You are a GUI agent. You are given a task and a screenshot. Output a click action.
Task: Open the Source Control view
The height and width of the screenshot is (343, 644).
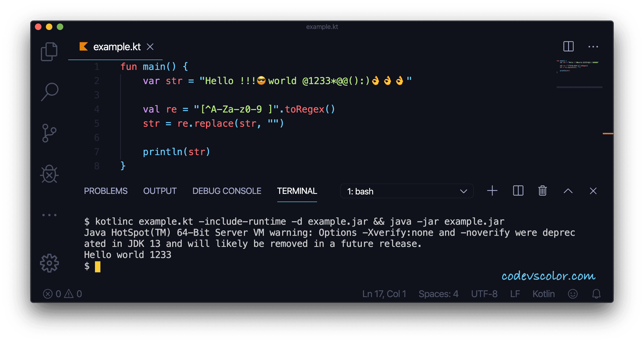pos(49,133)
